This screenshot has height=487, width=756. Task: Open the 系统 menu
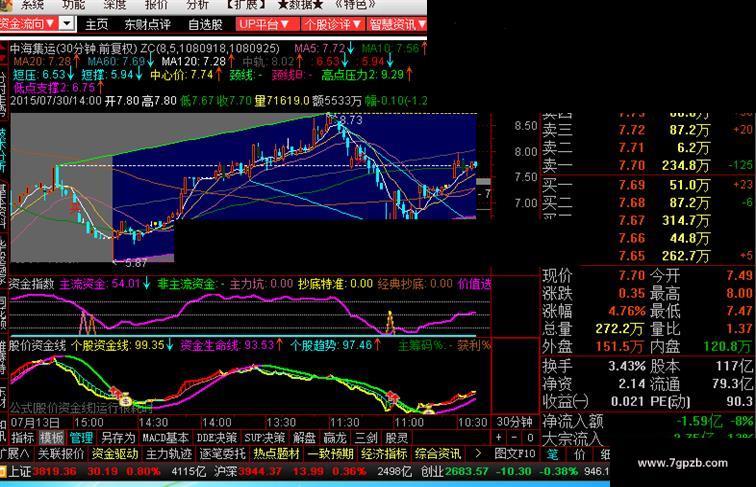pyautogui.click(x=32, y=5)
